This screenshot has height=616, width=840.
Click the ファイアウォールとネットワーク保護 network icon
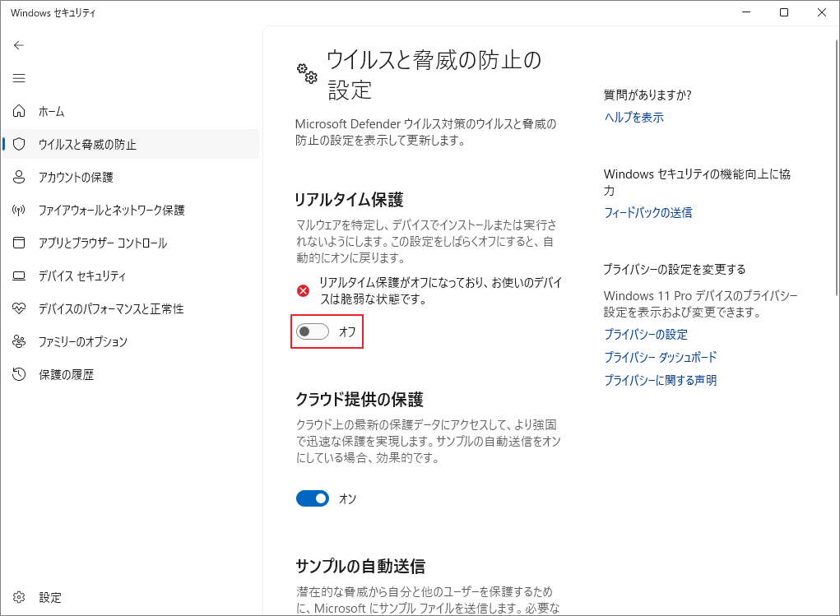click(x=18, y=210)
